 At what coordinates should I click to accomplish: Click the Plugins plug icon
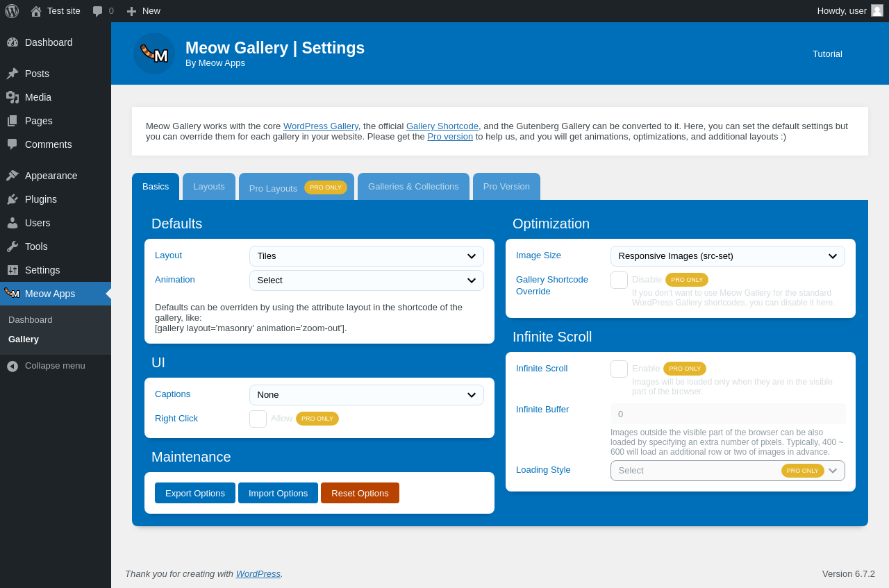pos(13,199)
